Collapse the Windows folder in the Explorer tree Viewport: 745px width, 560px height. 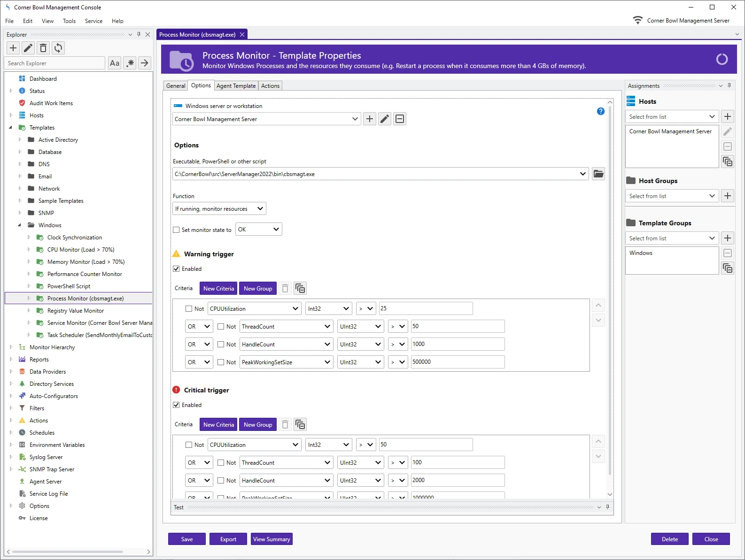[x=19, y=225]
